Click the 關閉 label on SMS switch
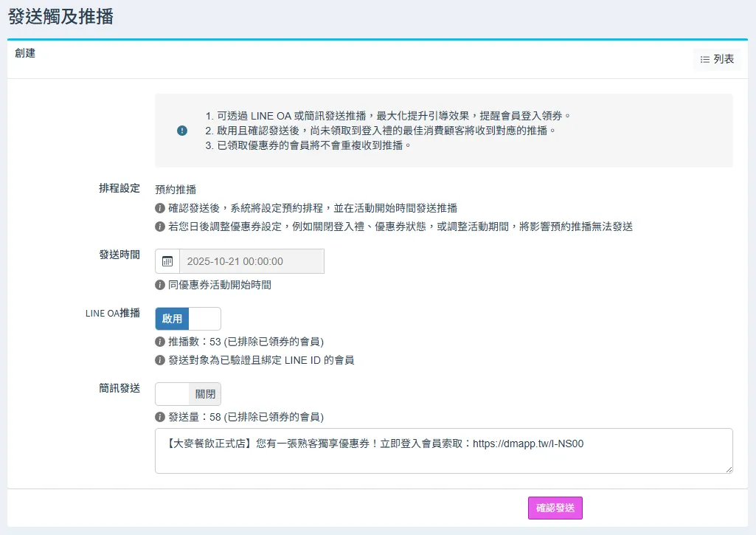Viewport: 756px width, 535px height. point(204,394)
